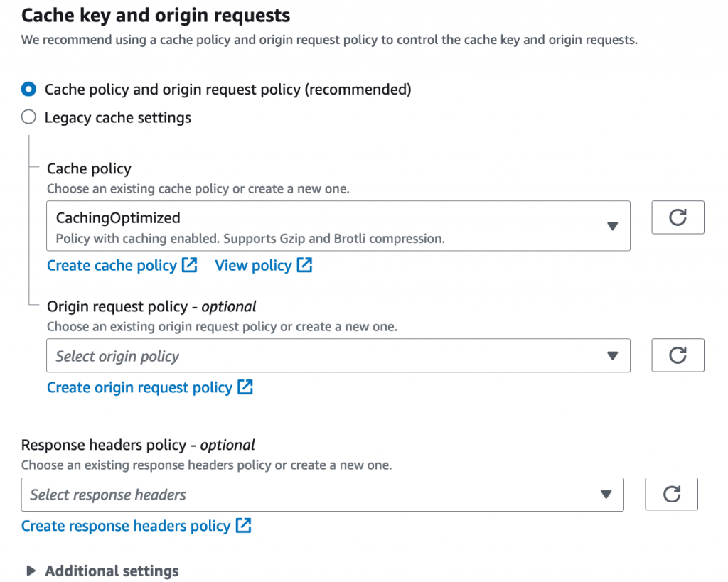This screenshot has width=728, height=582.
Task: Open the View policy link
Action: (253, 265)
